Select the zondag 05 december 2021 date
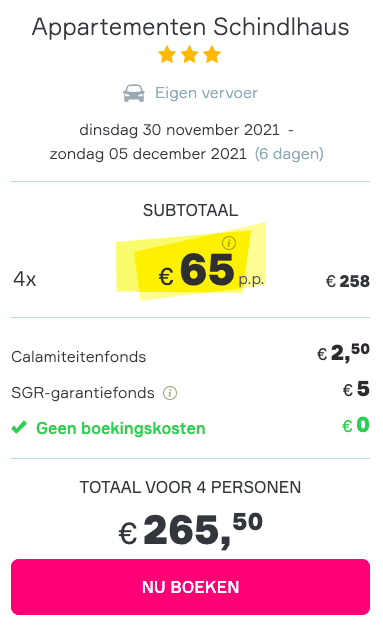Image resolution: width=383 pixels, height=627 pixels. pyautogui.click(x=148, y=154)
